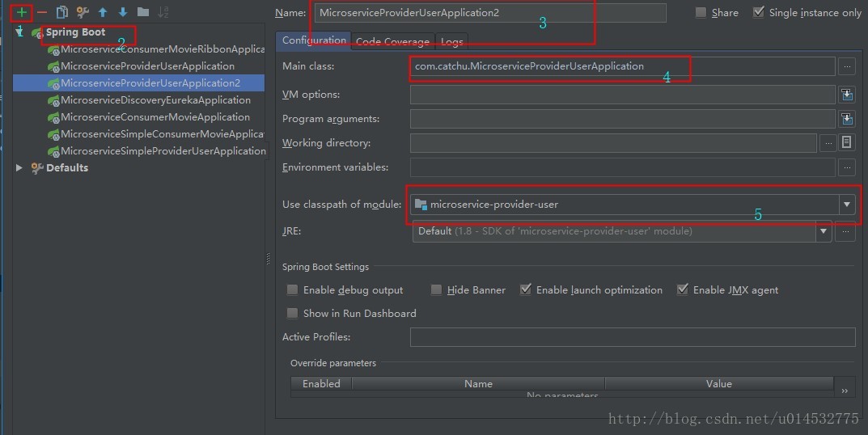The height and width of the screenshot is (435, 868).
Task: Toggle Enable JMX agent checkbox
Action: [x=683, y=289]
